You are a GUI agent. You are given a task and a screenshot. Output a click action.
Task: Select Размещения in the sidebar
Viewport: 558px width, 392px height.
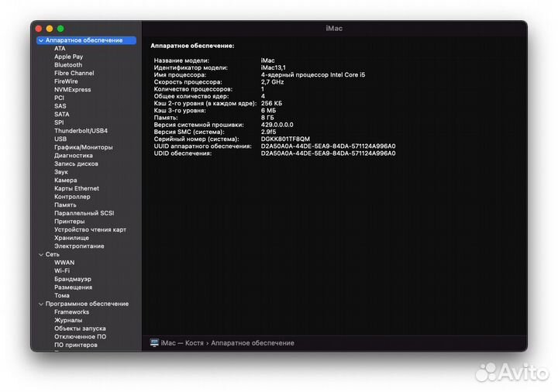[x=73, y=287]
